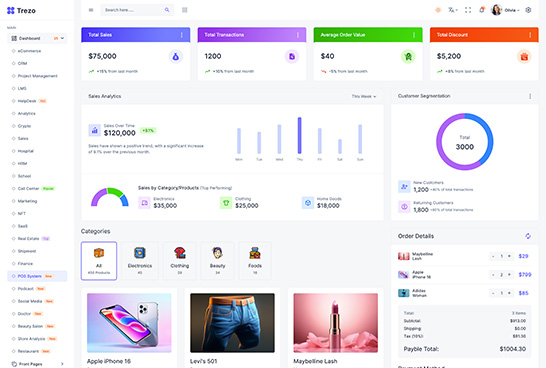Image resolution: width=546 pixels, height=368 pixels.
Task: Click the search magnifier icon
Action: (x=167, y=10)
